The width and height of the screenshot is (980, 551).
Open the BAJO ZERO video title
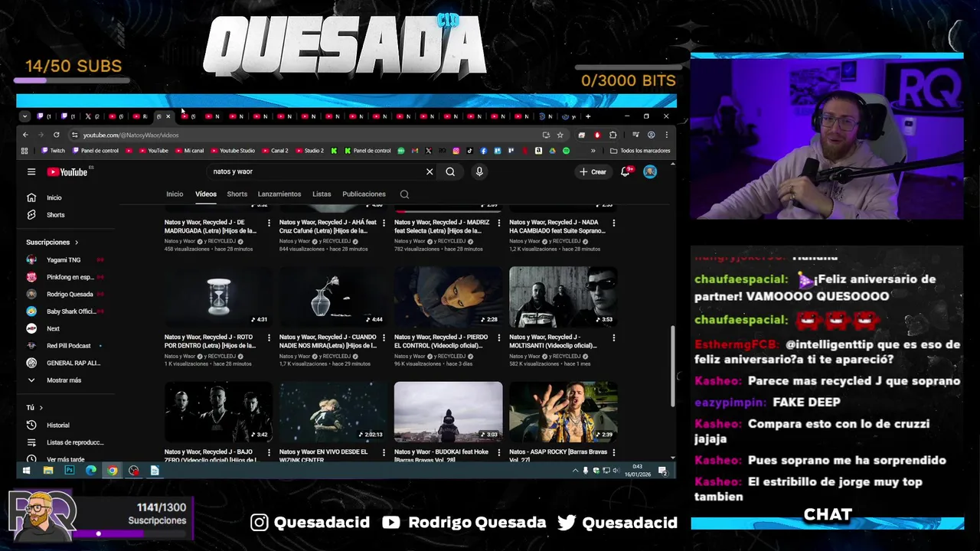point(210,455)
